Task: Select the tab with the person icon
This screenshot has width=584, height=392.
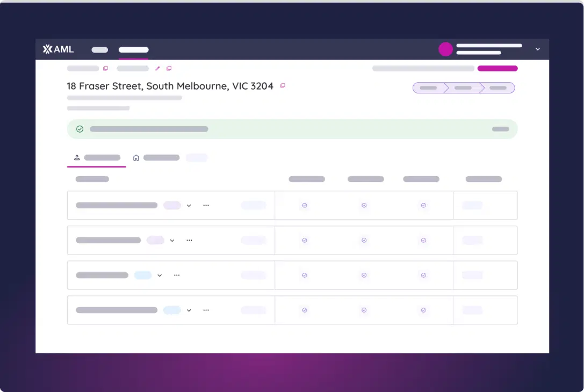Action: click(97, 158)
